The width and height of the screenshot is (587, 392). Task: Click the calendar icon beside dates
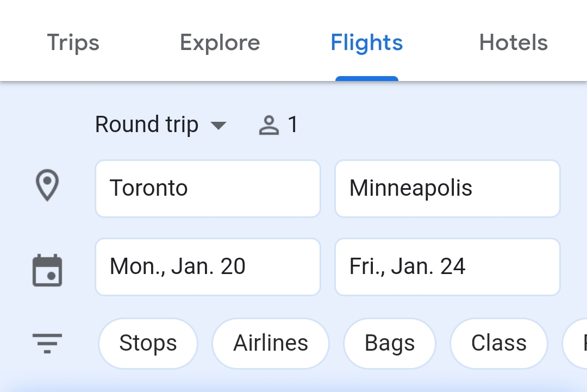[x=47, y=270]
